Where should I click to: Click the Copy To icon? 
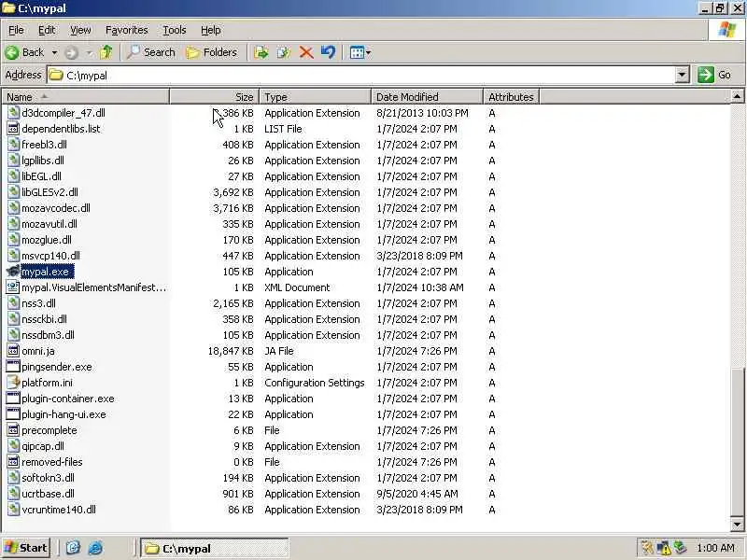pos(284,52)
